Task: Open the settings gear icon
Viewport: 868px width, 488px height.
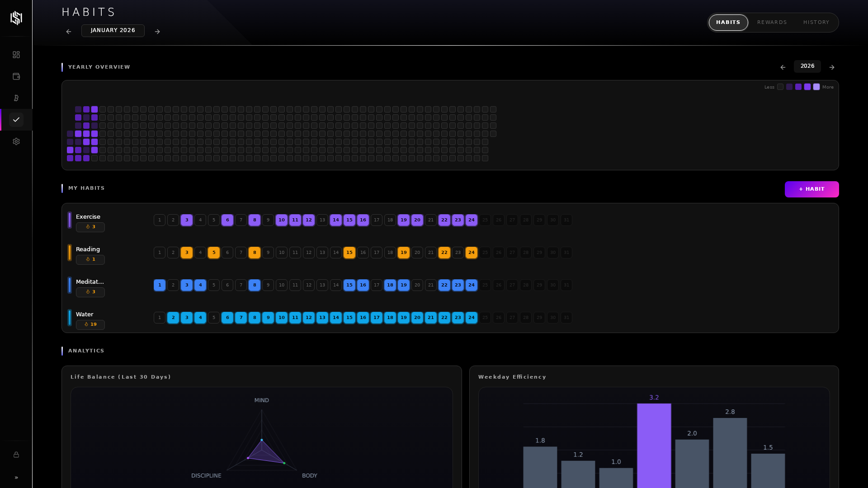Action: pyautogui.click(x=16, y=141)
